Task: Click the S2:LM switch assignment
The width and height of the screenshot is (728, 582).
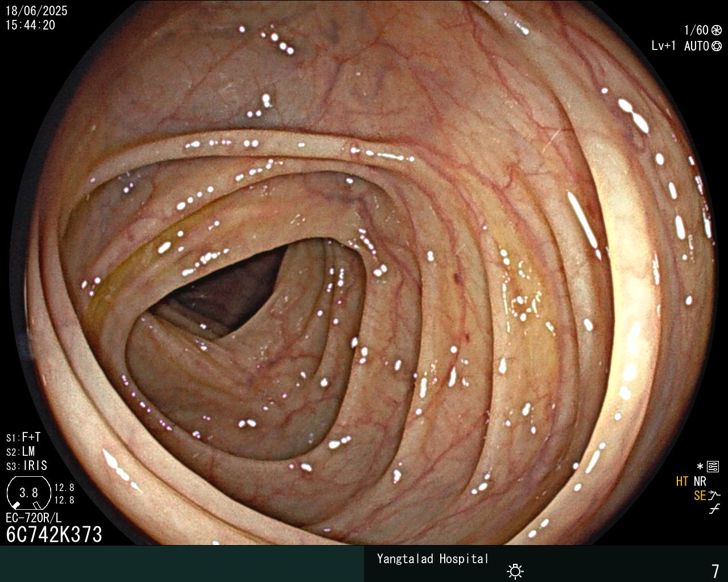Action: [x=20, y=452]
